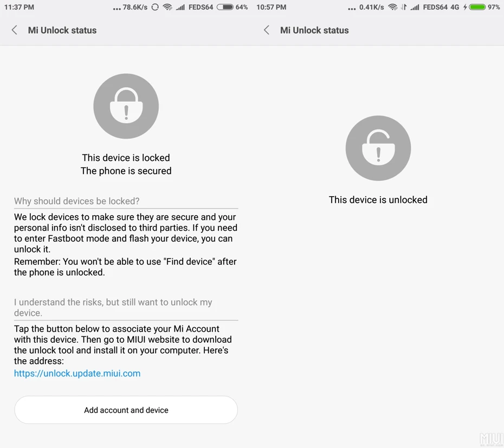The width and height of the screenshot is (504, 448).
Task: Tap back arrow on right Mi Unlock screen
Action: (x=267, y=30)
